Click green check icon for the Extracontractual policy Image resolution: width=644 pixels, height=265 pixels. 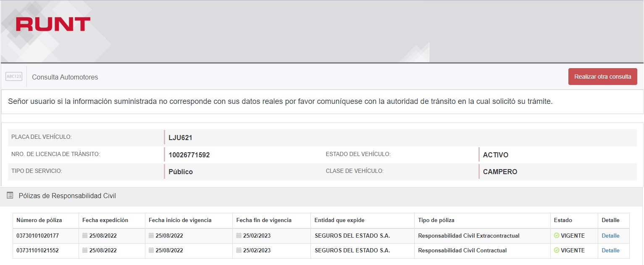click(x=557, y=236)
